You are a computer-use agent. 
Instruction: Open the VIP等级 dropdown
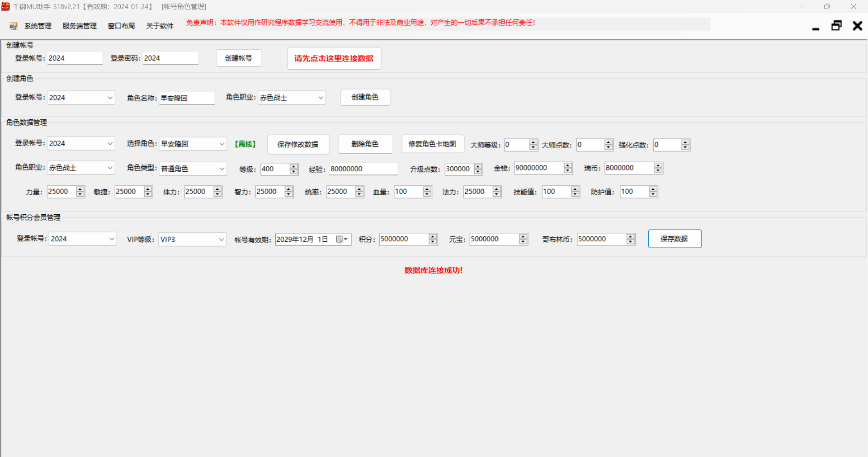pyautogui.click(x=222, y=239)
